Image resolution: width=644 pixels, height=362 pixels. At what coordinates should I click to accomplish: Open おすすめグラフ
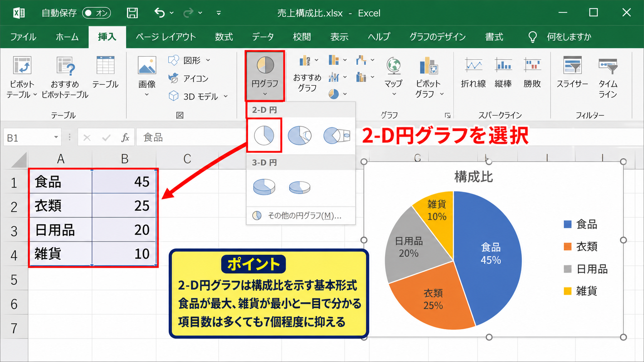[x=307, y=73]
